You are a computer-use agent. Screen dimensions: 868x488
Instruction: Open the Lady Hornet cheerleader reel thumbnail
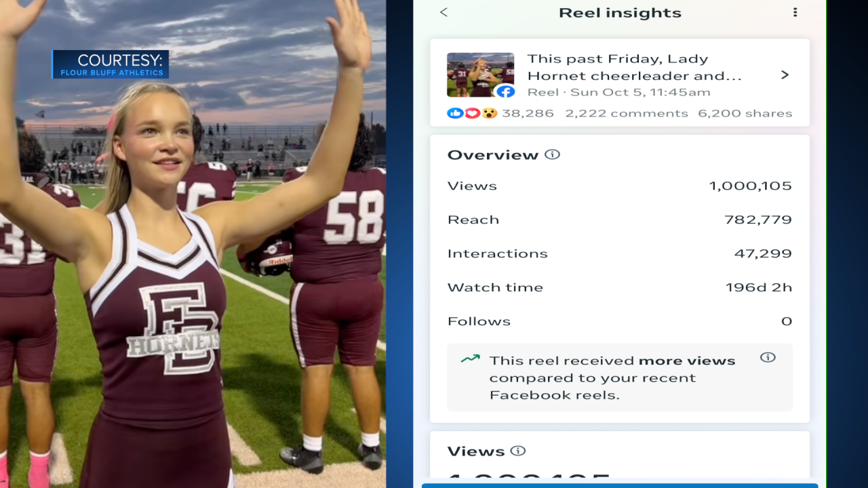point(480,73)
